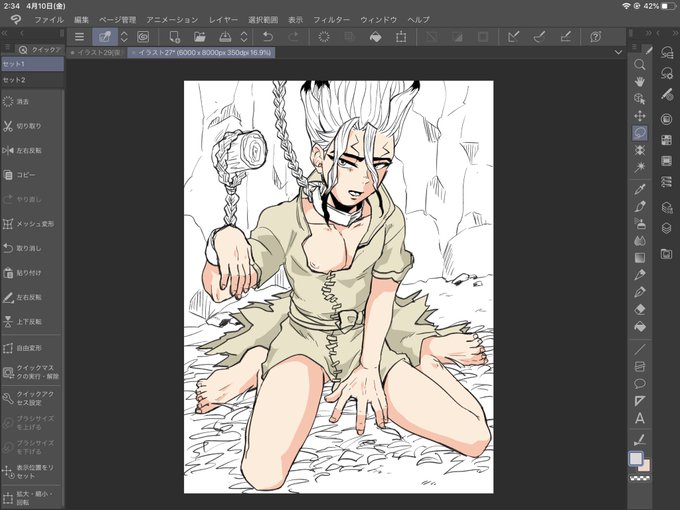
Task: Select the Lasso selection tool
Action: (639, 133)
